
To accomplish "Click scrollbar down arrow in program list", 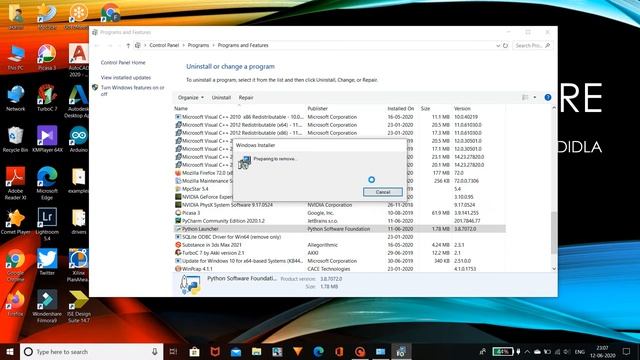I will pyautogui.click(x=554, y=269).
